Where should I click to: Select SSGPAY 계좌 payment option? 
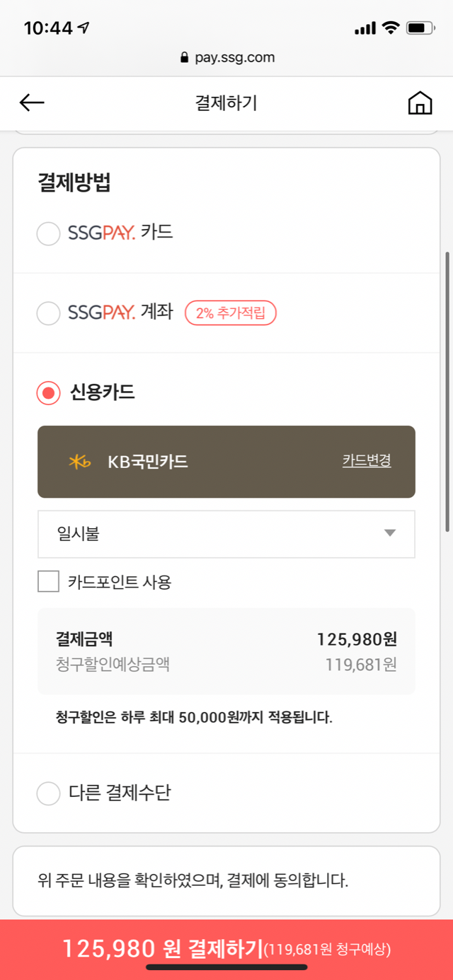coord(49,313)
